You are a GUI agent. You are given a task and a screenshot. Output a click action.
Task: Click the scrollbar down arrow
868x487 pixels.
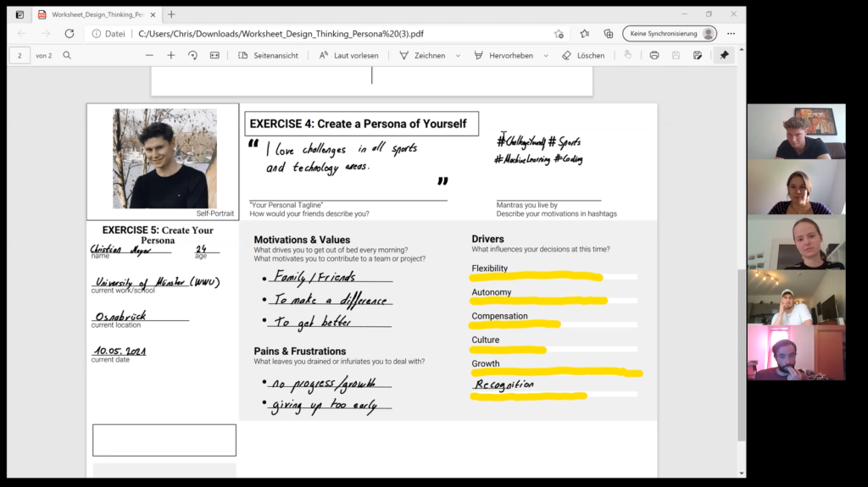click(742, 473)
